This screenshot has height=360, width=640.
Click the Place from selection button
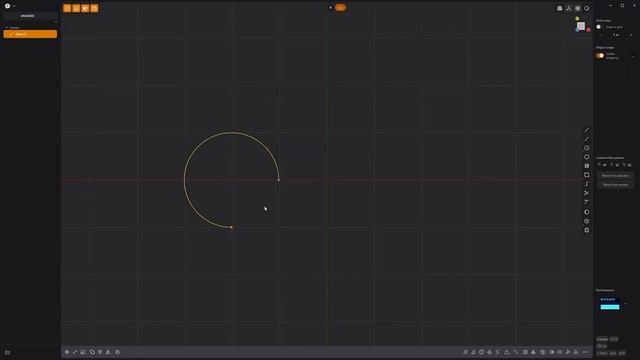(616, 176)
